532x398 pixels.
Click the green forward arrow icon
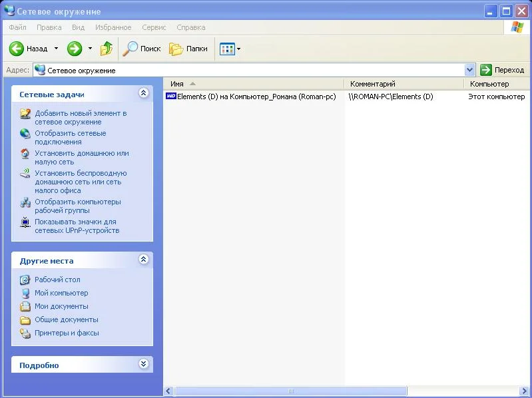pos(75,49)
